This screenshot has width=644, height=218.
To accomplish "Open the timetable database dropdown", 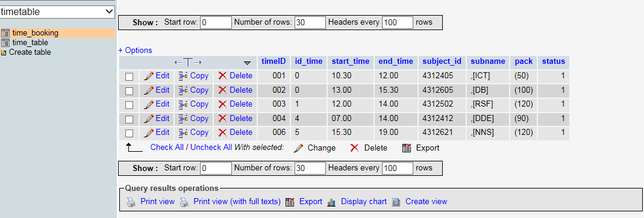I will tap(57, 12).
